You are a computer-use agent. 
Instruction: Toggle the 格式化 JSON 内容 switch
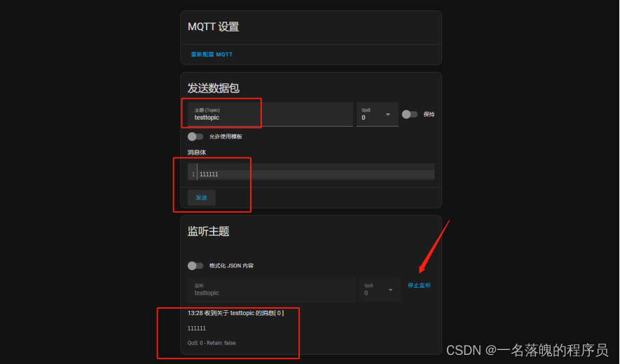coord(195,265)
